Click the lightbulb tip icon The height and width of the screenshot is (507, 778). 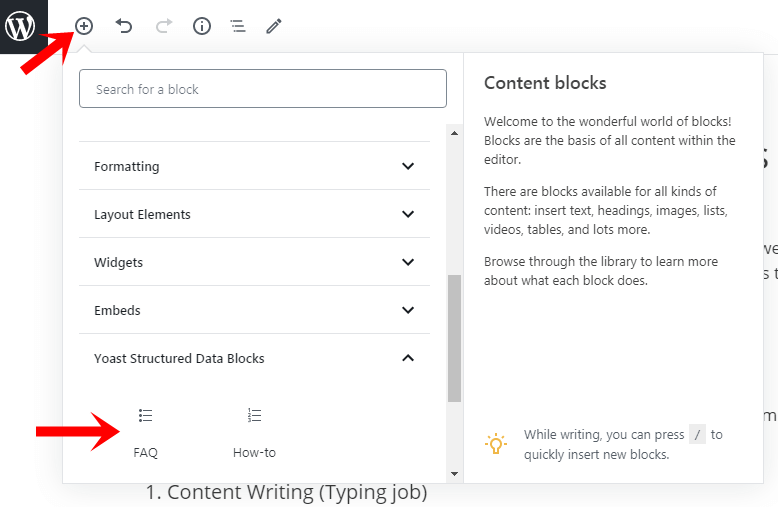496,444
